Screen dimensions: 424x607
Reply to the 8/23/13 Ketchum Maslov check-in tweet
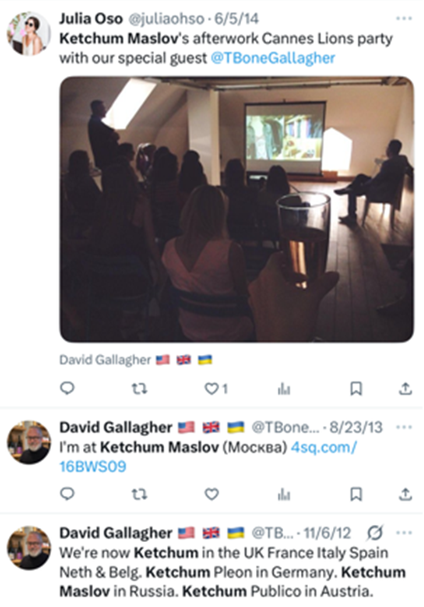click(67, 494)
